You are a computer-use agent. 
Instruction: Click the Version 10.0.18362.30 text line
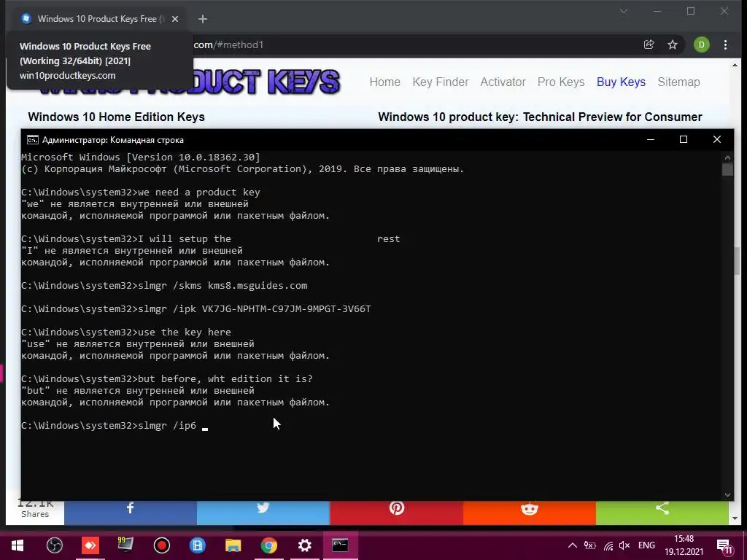[x=141, y=157]
